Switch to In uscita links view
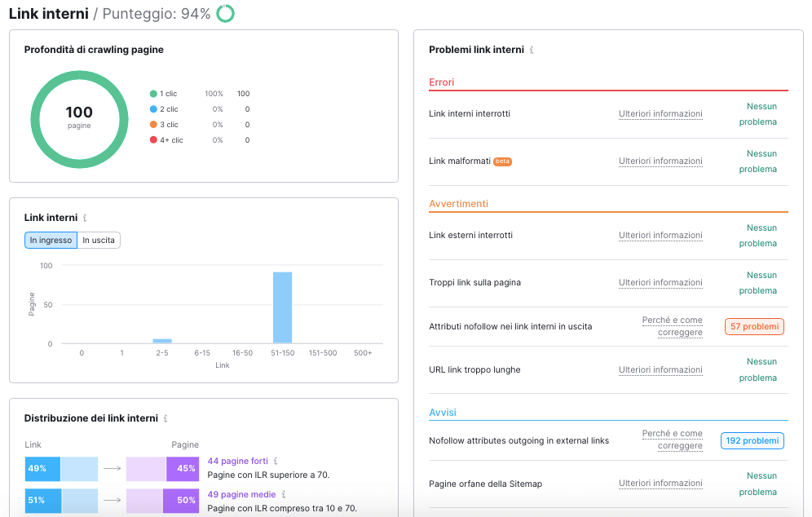Viewport: 812px width, 517px height. (x=99, y=240)
